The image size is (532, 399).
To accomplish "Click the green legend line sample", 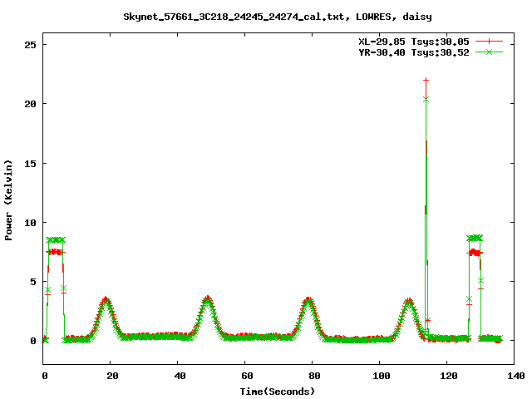I will [489, 52].
